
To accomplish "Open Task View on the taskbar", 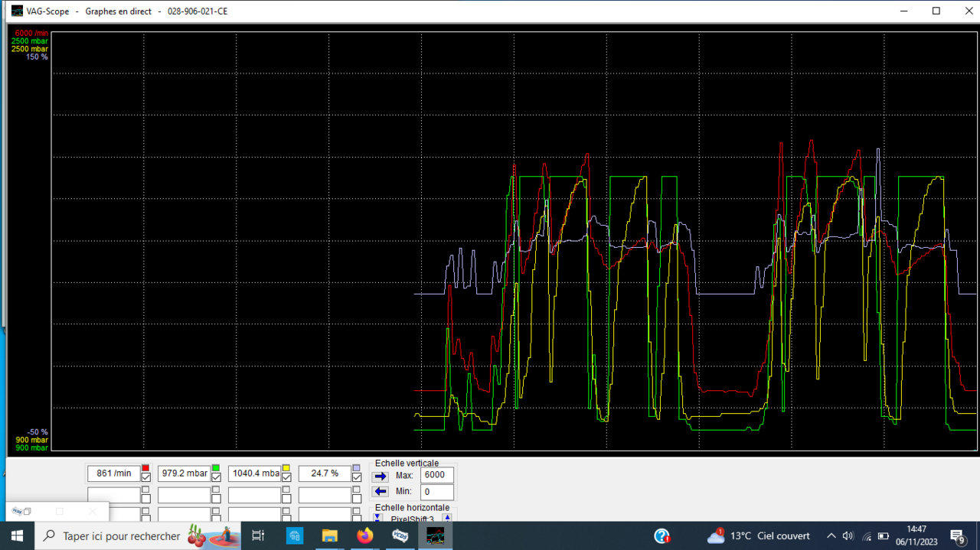I will pos(258,536).
